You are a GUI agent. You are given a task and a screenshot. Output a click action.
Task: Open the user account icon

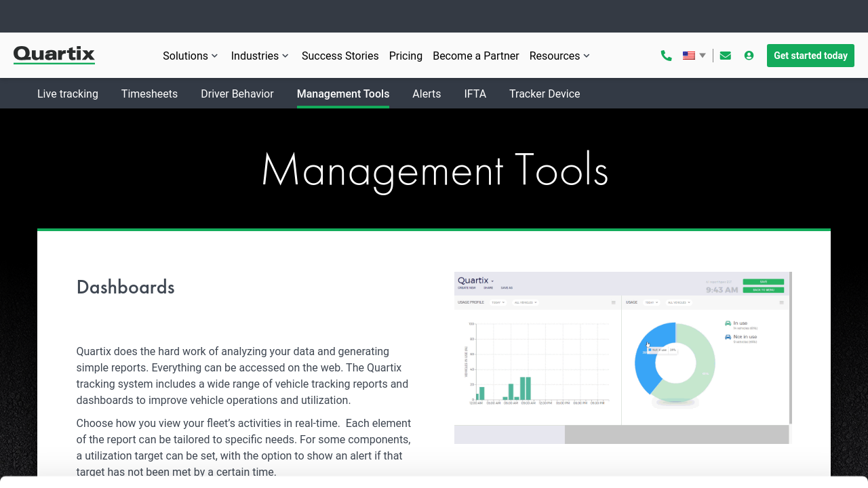749,56
